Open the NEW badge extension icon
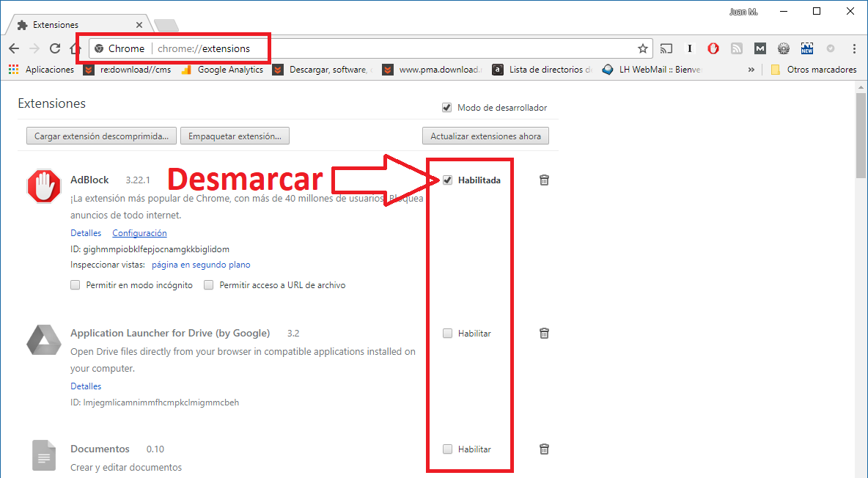Image resolution: width=868 pixels, height=478 pixels. point(807,48)
